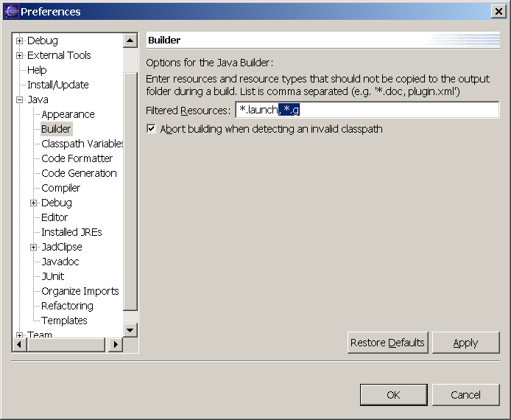
Task: Confirm preferences with OK
Action: 394,395
